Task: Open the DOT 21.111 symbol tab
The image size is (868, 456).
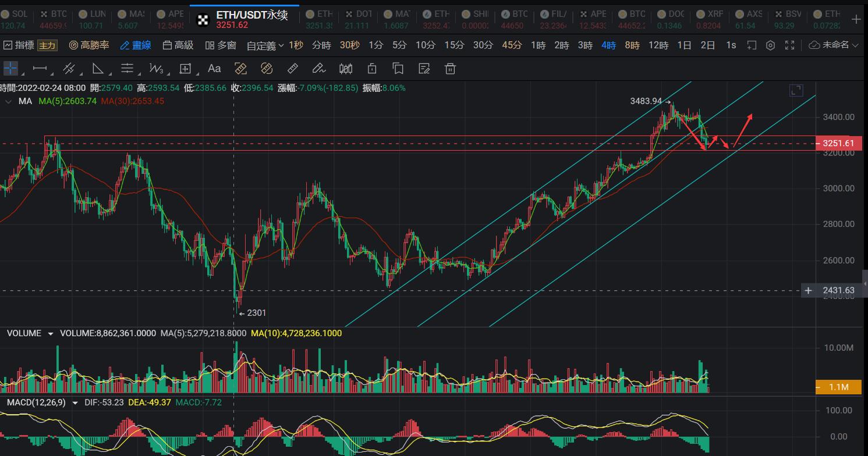Action: 358,19
